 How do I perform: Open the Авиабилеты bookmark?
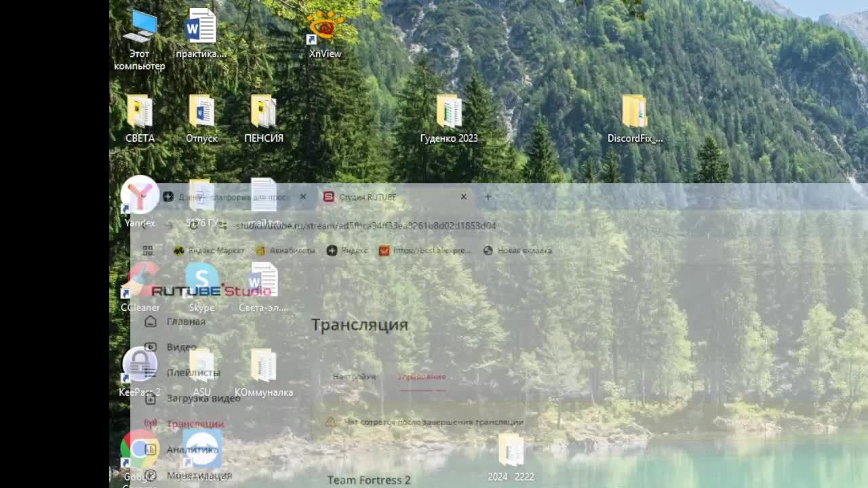(x=285, y=251)
